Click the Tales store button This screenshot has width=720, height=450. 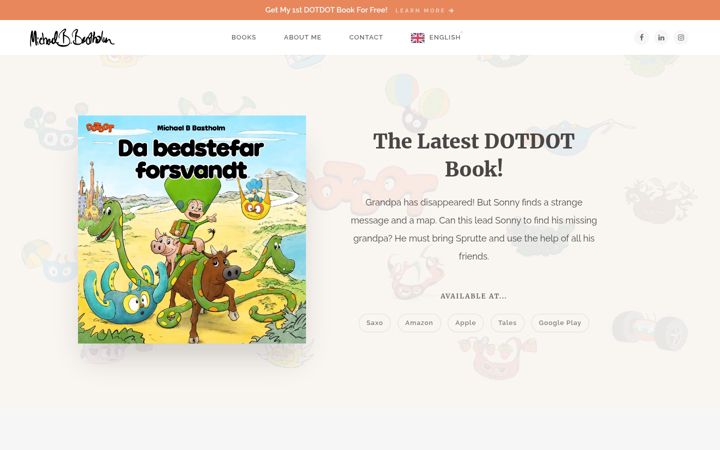click(507, 323)
